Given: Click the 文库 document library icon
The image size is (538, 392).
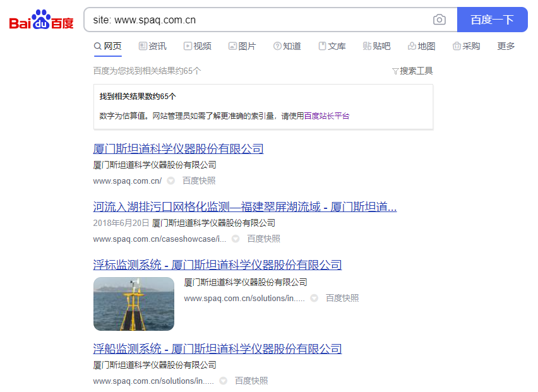Looking at the screenshot, I should [x=321, y=45].
